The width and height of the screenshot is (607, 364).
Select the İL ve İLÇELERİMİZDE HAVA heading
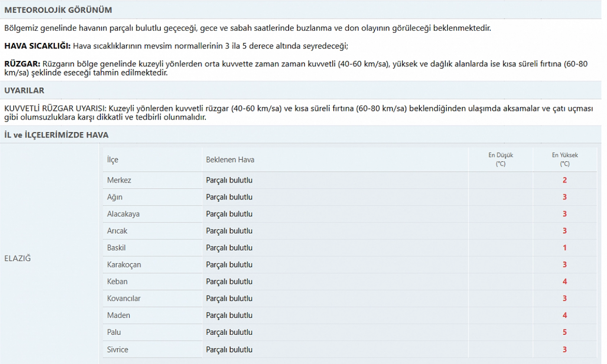click(x=56, y=135)
